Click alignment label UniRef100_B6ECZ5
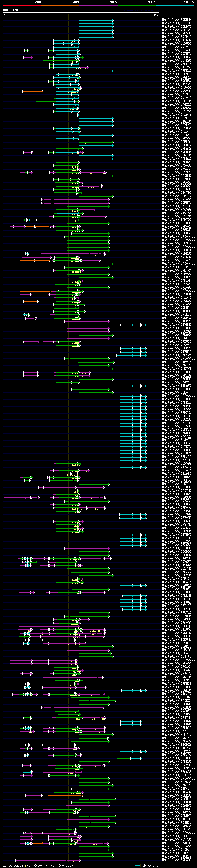This screenshot has height=868, width=197. tap(177, 349)
